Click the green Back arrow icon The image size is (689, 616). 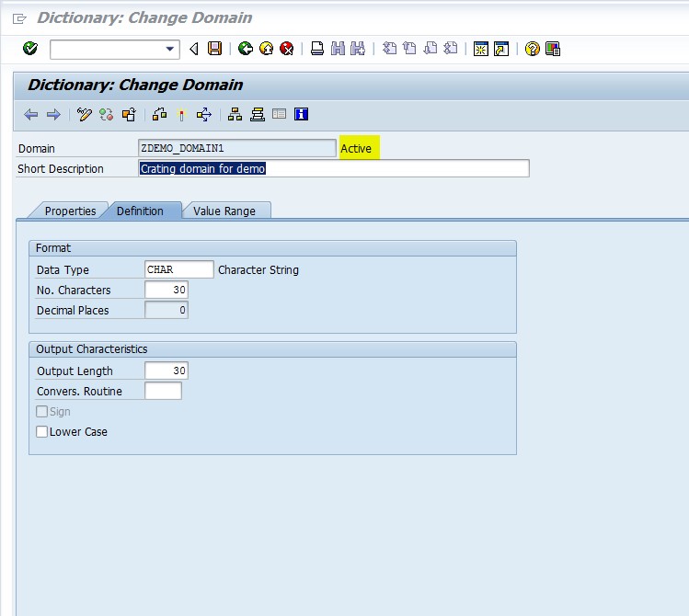point(246,49)
